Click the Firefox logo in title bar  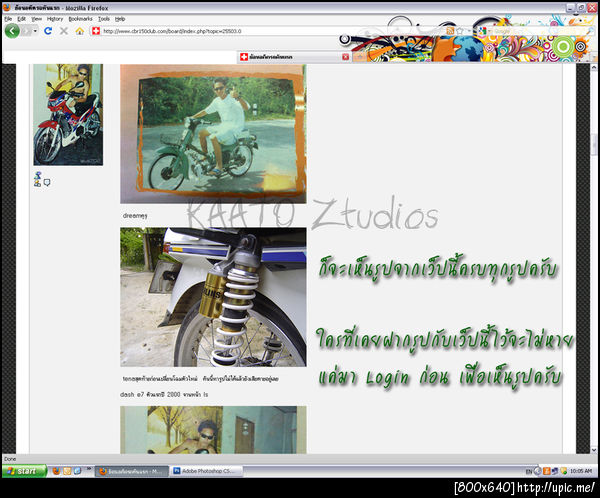click(x=7, y=7)
